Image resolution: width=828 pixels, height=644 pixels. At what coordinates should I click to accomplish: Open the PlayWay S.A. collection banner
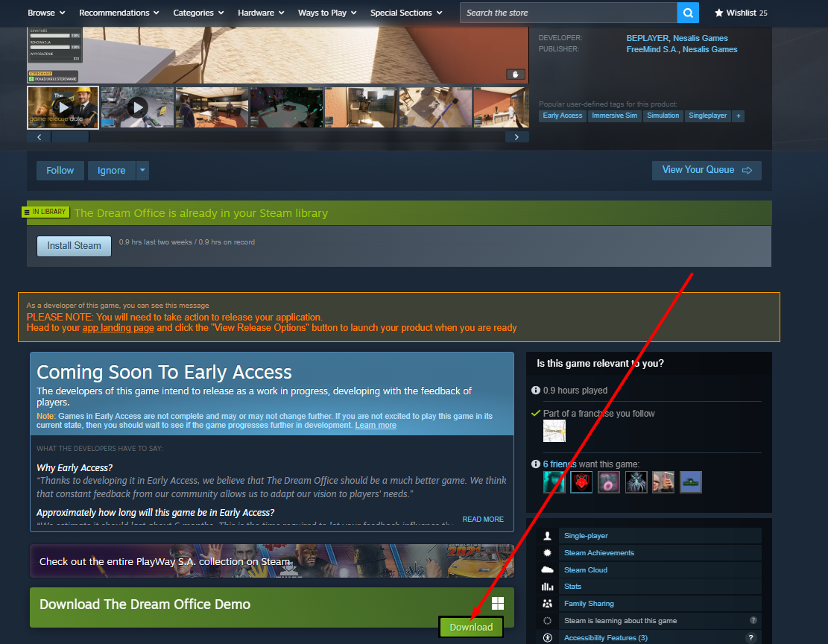coord(271,561)
